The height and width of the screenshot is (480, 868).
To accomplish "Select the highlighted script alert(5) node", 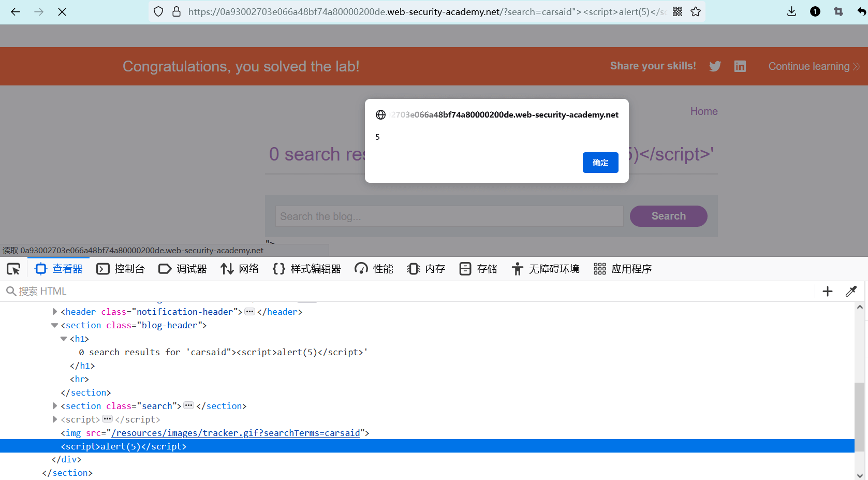I will (x=427, y=446).
